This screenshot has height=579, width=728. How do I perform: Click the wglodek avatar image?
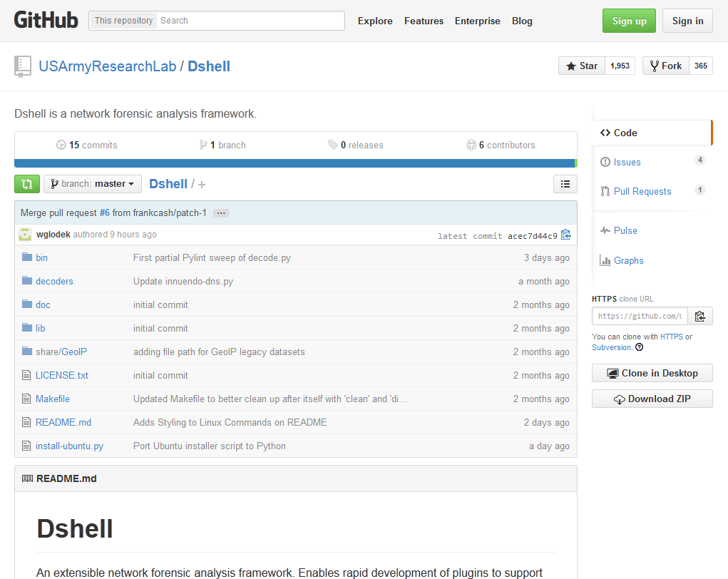(25, 235)
